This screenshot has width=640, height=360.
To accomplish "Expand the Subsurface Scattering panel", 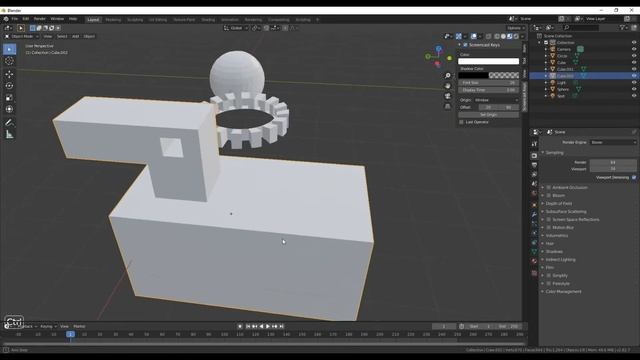I will coord(566,211).
